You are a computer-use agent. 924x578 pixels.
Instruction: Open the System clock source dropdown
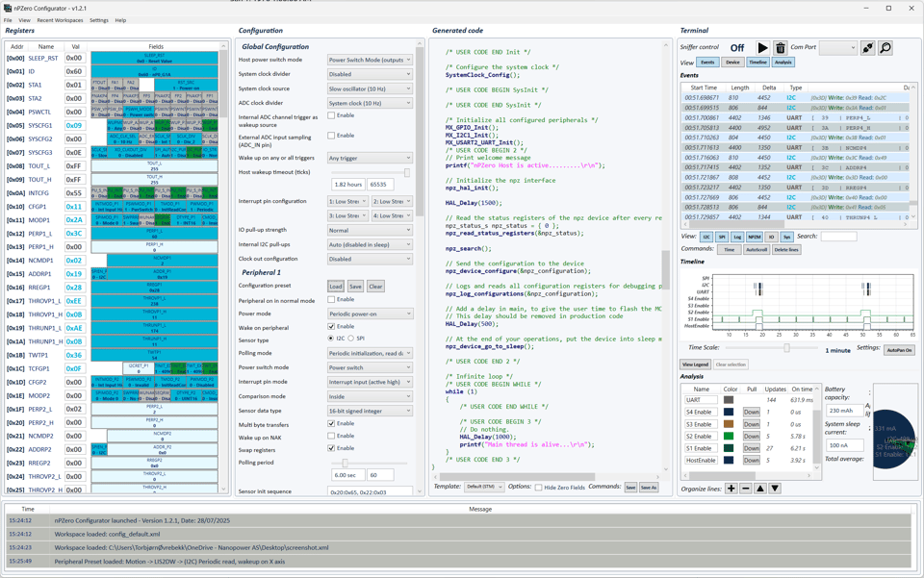coord(370,88)
